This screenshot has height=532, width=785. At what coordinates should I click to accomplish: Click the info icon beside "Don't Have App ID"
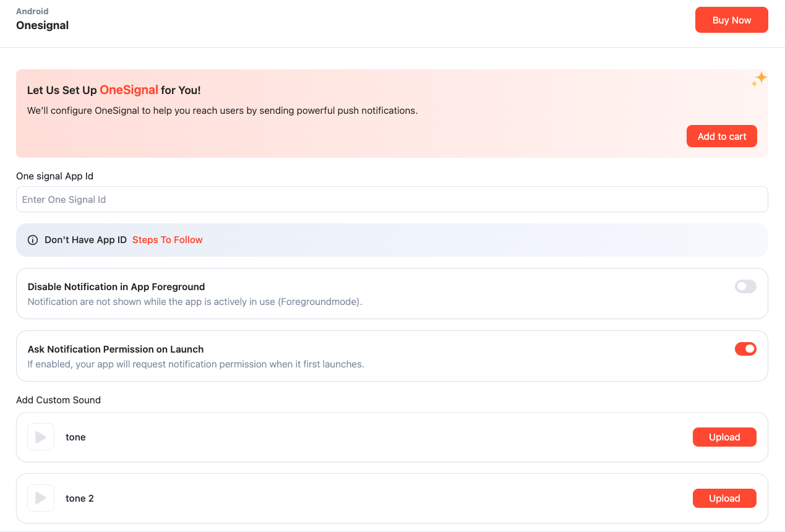click(33, 239)
